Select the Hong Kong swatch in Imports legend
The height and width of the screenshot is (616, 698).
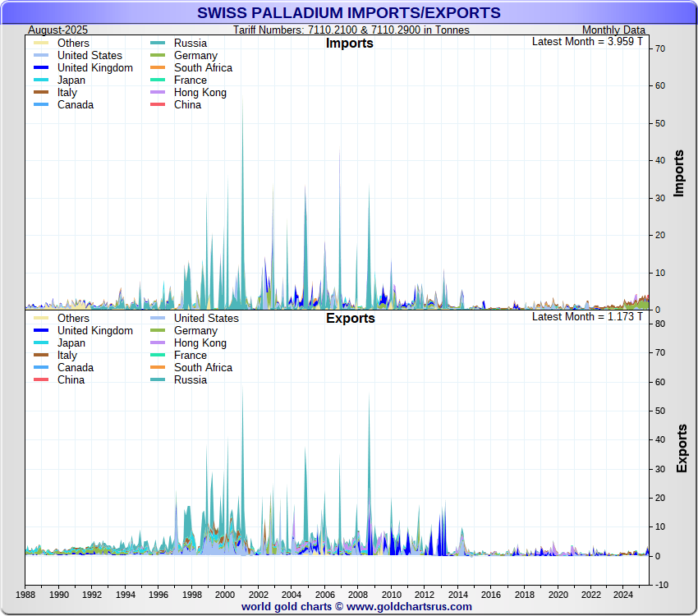click(x=158, y=93)
